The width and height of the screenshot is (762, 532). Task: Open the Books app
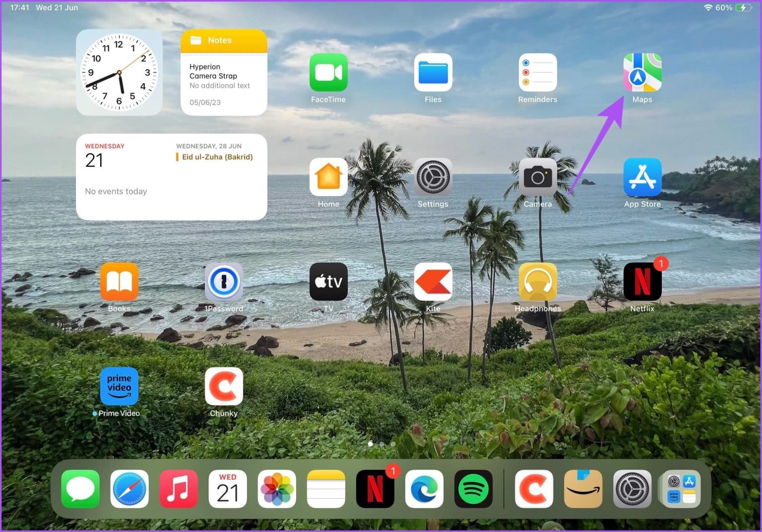click(x=119, y=282)
